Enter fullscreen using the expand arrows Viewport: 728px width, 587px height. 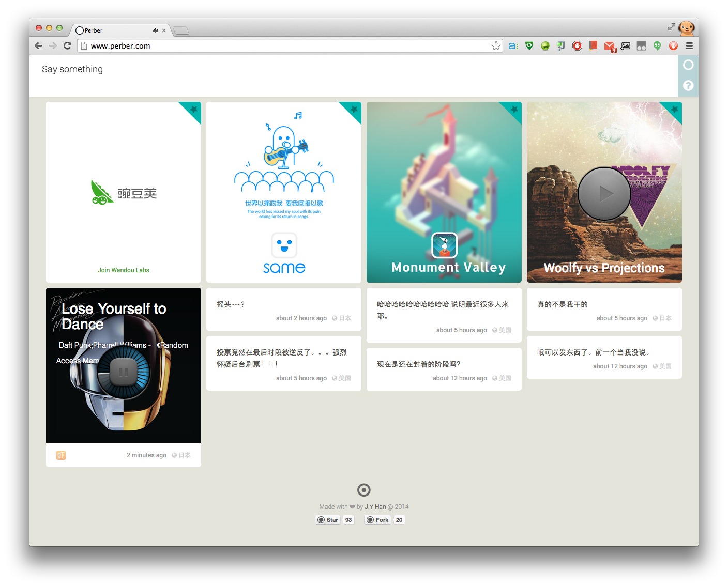coord(671,26)
